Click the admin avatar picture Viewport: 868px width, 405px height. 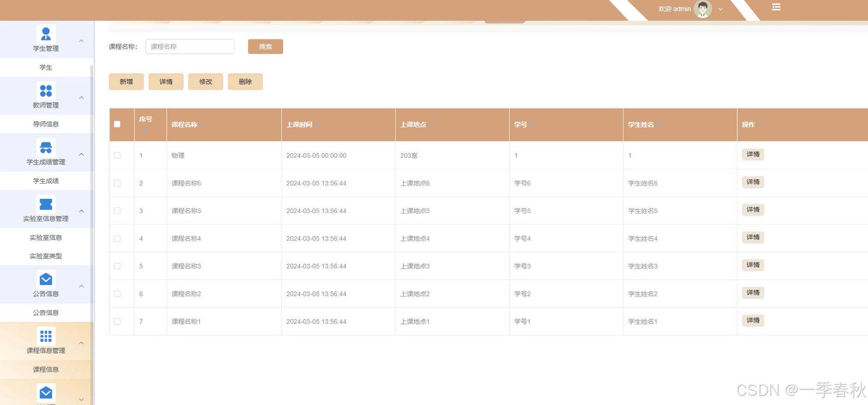click(703, 9)
